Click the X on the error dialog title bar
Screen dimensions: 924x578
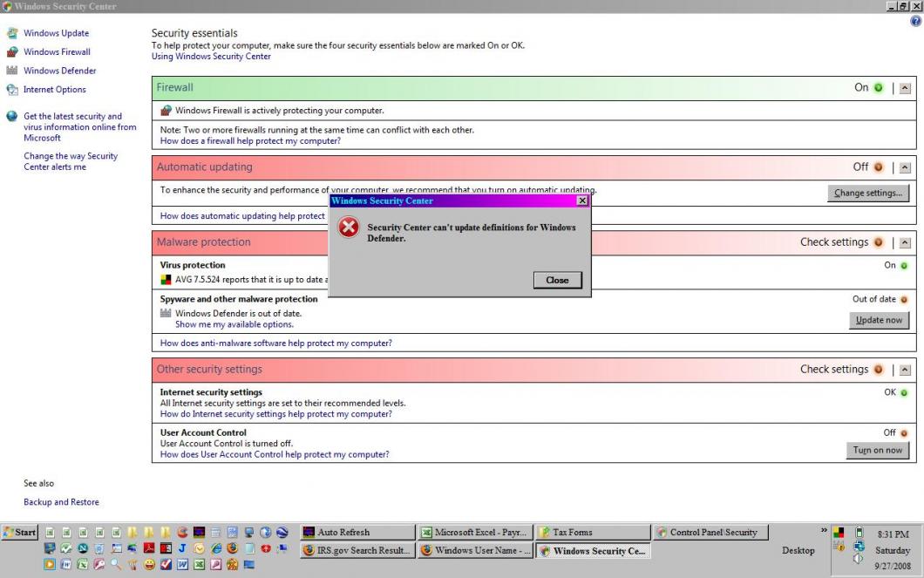(x=582, y=201)
